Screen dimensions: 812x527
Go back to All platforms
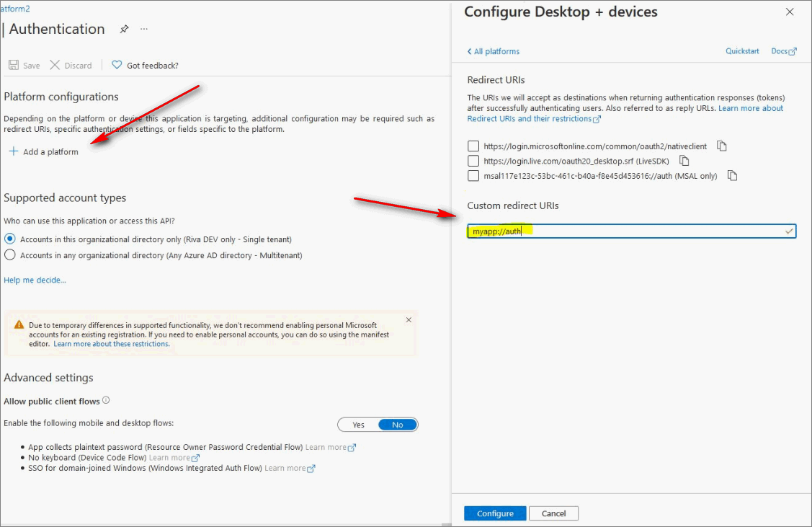[x=493, y=51]
